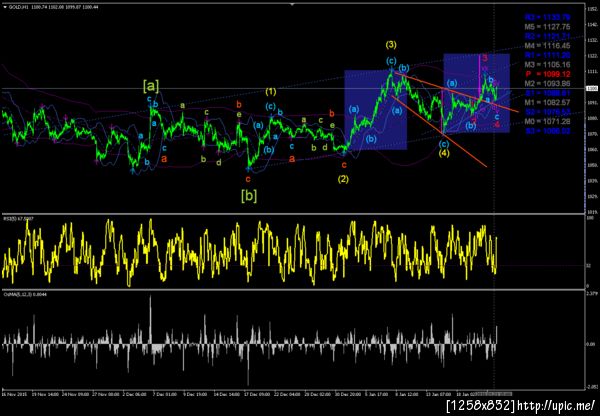The width and height of the screenshot is (600, 416).
Task: Click the 22 Dec 04:00 time label
Action: tap(288, 393)
